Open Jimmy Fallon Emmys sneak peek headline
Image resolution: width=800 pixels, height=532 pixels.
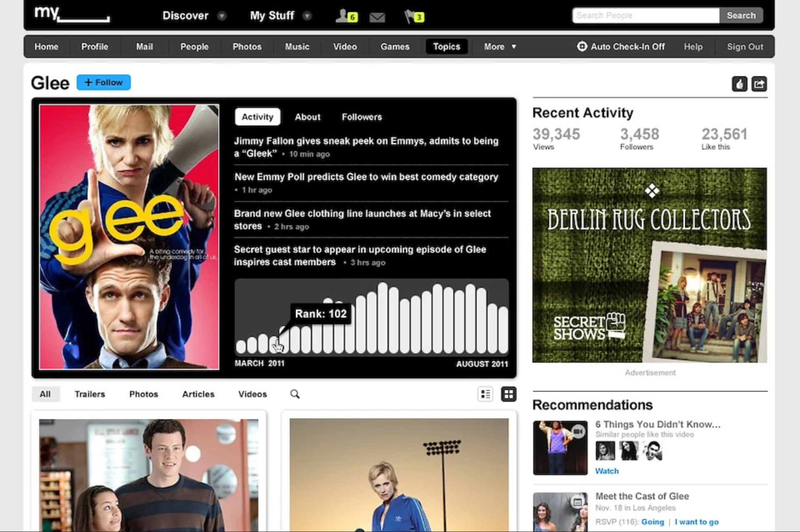click(x=366, y=147)
